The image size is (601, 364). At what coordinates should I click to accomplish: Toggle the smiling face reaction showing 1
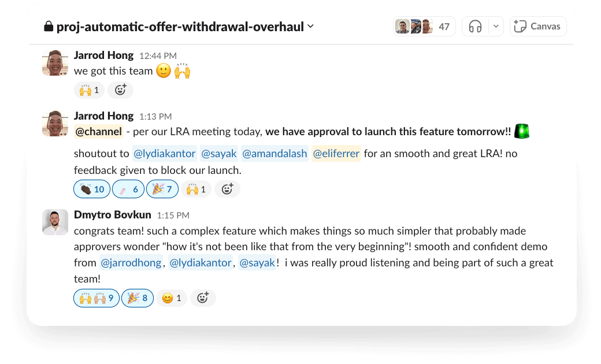(172, 298)
